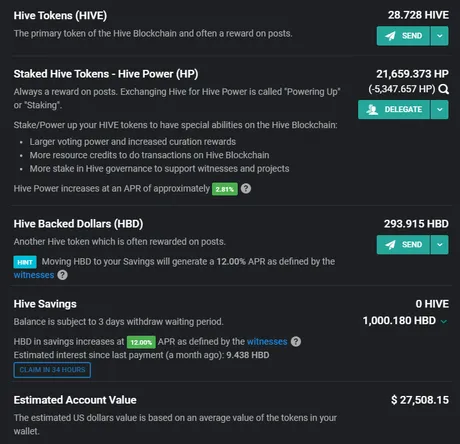Open the witnesses link in the HBD hint
This screenshot has width=460, height=444.
[34, 275]
